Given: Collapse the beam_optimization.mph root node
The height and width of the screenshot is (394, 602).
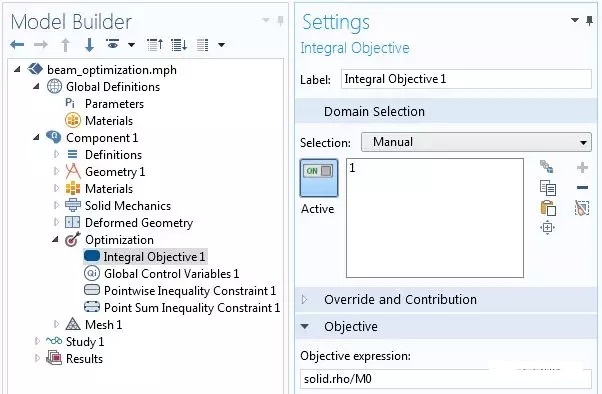Looking at the screenshot, I should pyautogui.click(x=17, y=70).
